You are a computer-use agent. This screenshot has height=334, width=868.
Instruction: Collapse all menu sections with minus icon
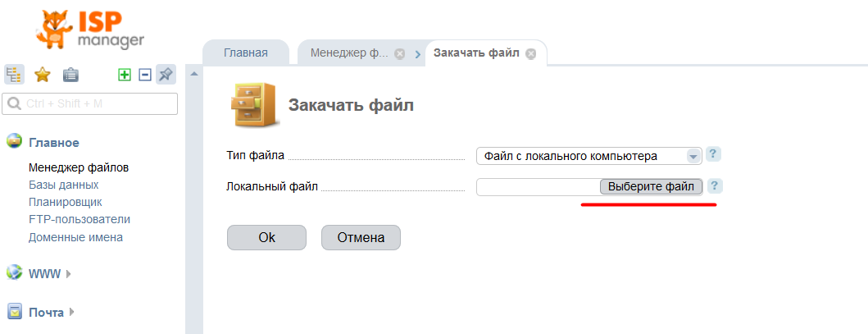(144, 74)
